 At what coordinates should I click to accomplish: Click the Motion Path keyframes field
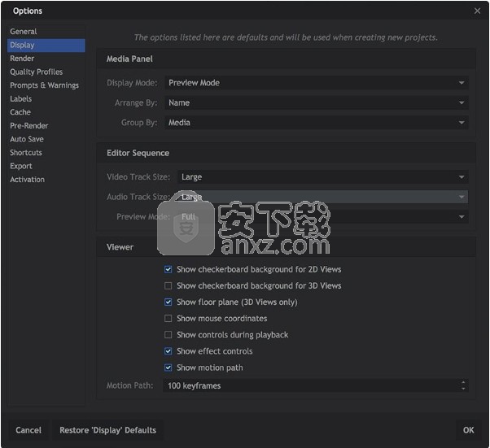click(316, 385)
